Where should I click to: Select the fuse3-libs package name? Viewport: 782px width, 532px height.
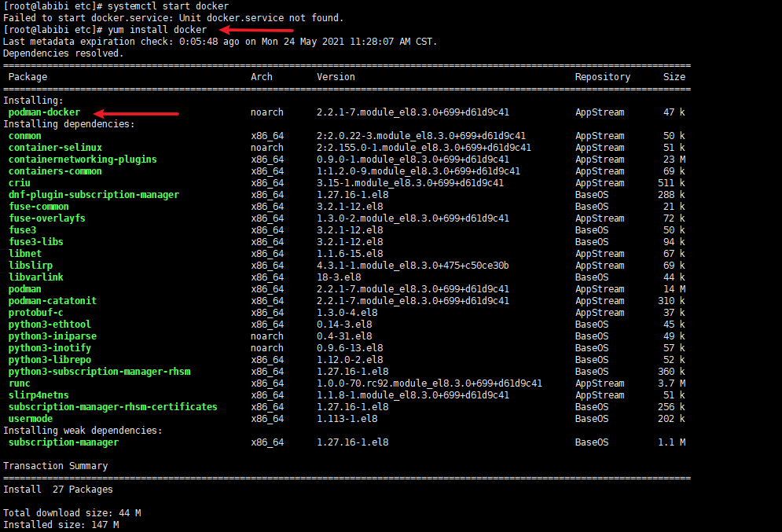click(x=36, y=242)
